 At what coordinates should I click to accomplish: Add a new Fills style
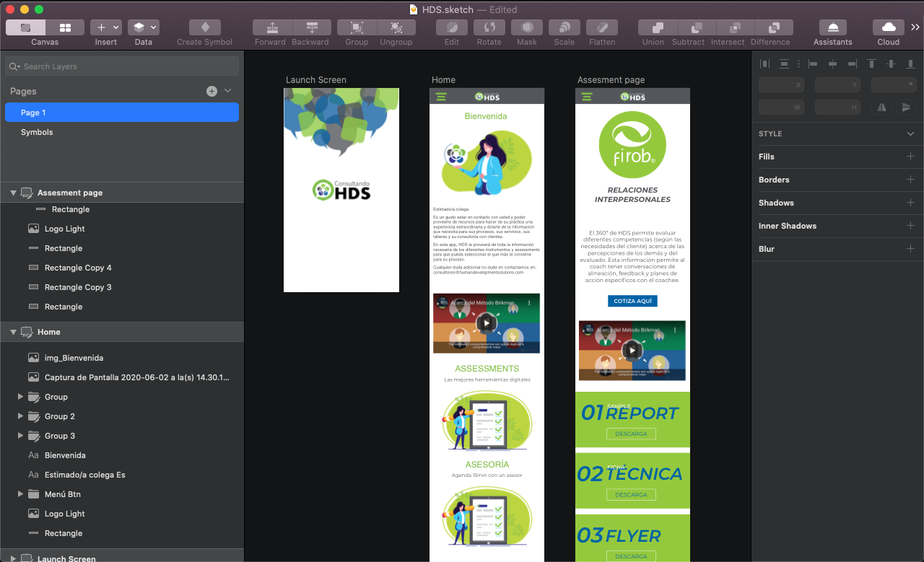tap(910, 157)
